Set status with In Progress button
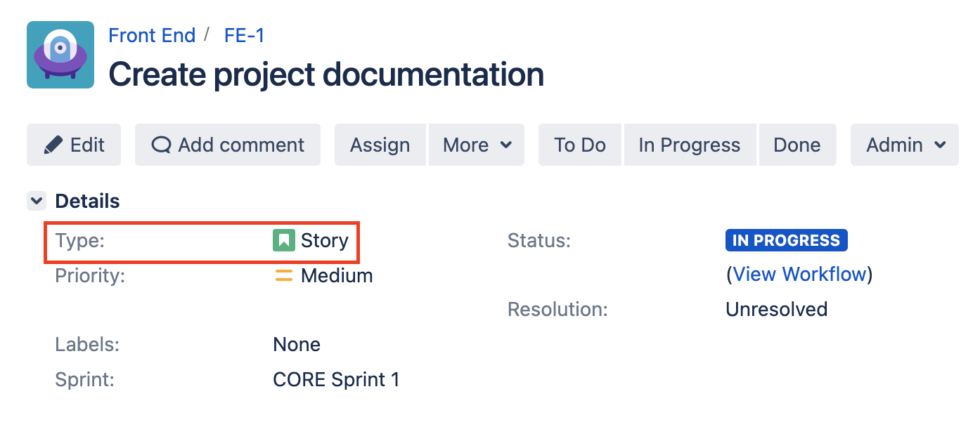The width and height of the screenshot is (980, 434). [x=689, y=145]
